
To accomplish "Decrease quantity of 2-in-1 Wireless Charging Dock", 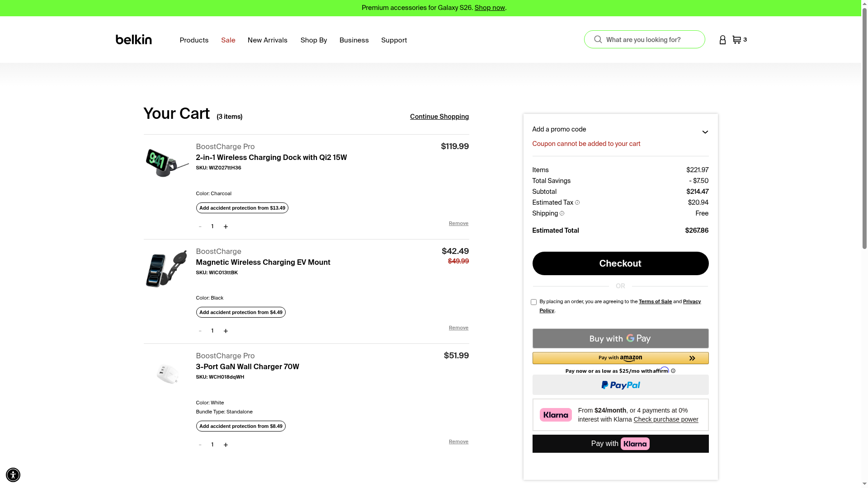I will 200,226.
